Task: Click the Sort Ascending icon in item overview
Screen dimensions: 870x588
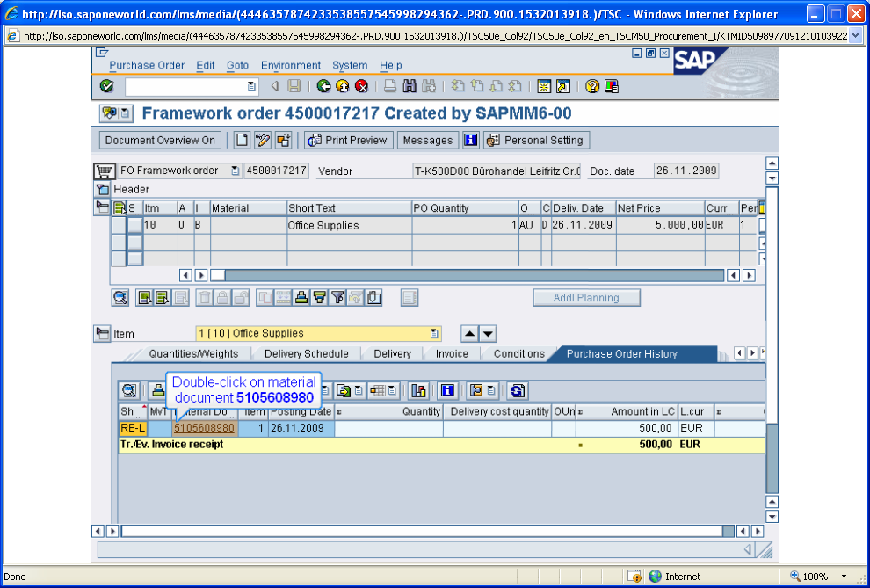Action: 301,298
